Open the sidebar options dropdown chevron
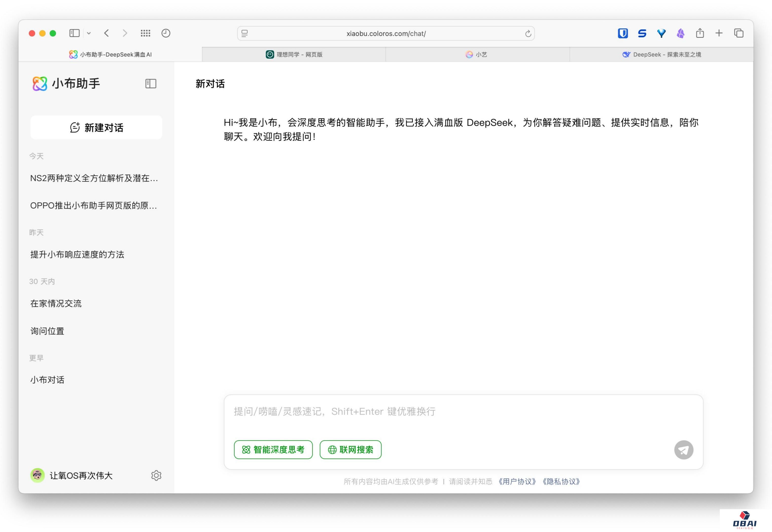 pos(89,33)
